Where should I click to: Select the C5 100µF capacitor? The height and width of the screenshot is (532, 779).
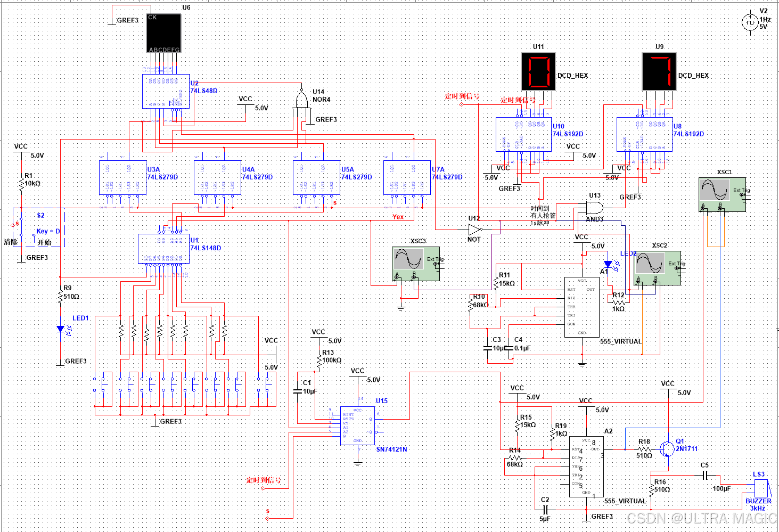[x=704, y=475]
